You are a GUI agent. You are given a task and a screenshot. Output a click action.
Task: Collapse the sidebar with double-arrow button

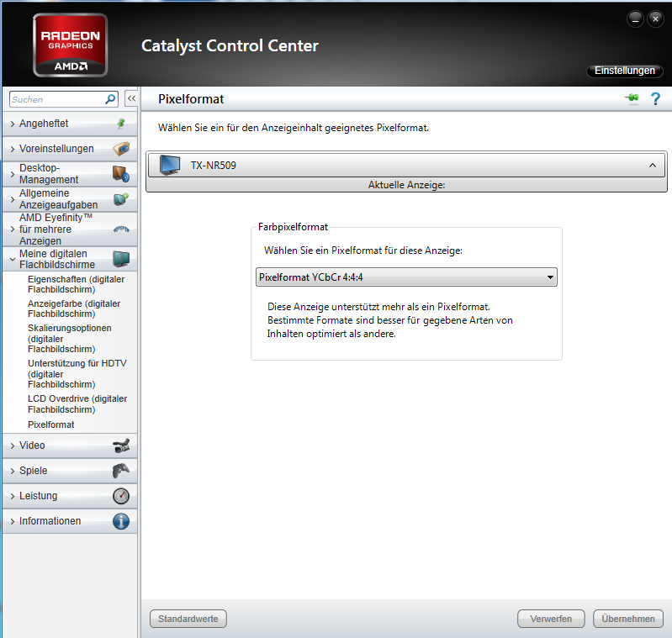click(131, 98)
